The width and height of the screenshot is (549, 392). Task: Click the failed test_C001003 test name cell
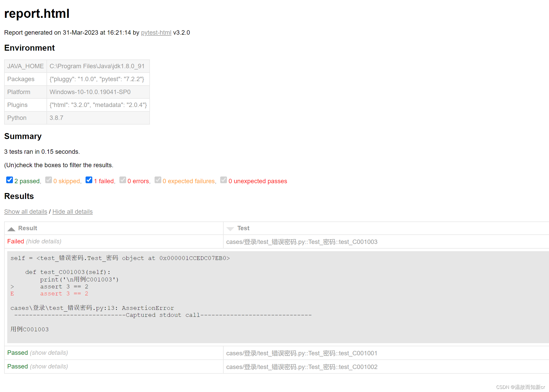point(302,242)
